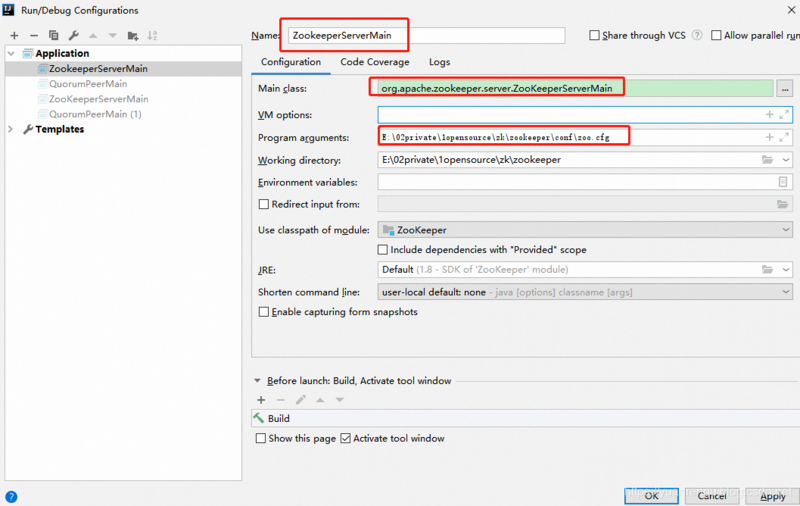This screenshot has width=800, height=506.
Task: Add a Before launch task plus icon
Action: pyautogui.click(x=261, y=400)
